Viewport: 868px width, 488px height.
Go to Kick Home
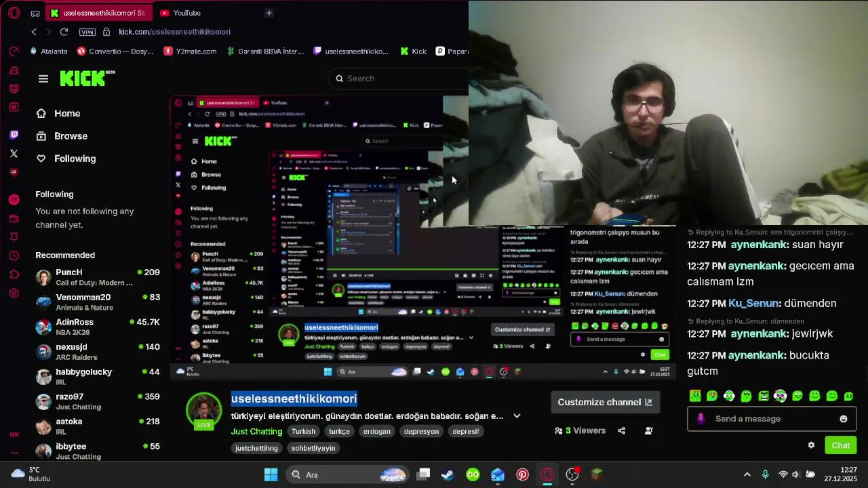click(58, 113)
